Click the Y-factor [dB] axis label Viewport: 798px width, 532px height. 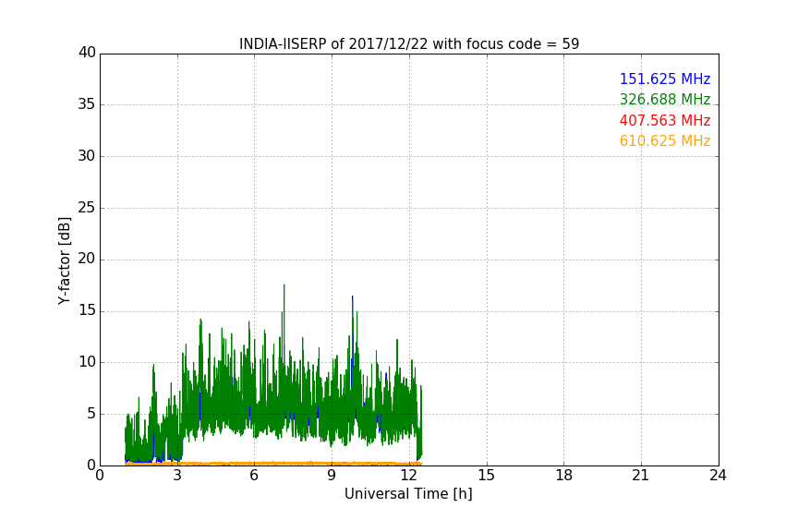point(65,260)
